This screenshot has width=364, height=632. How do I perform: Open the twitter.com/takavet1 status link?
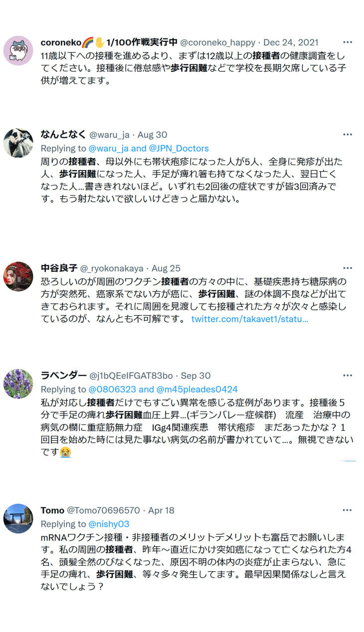click(250, 319)
